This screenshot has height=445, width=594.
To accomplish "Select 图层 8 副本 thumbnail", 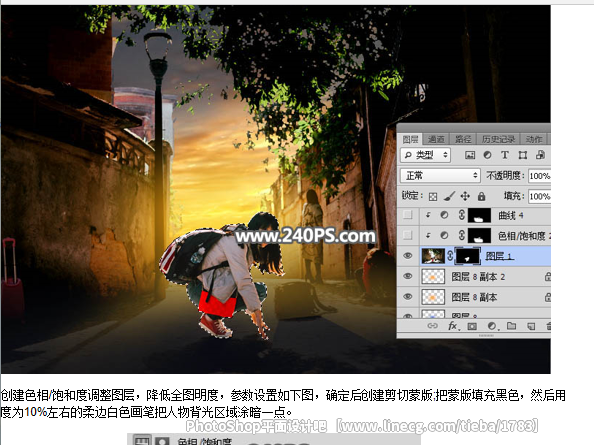I will [x=433, y=297].
